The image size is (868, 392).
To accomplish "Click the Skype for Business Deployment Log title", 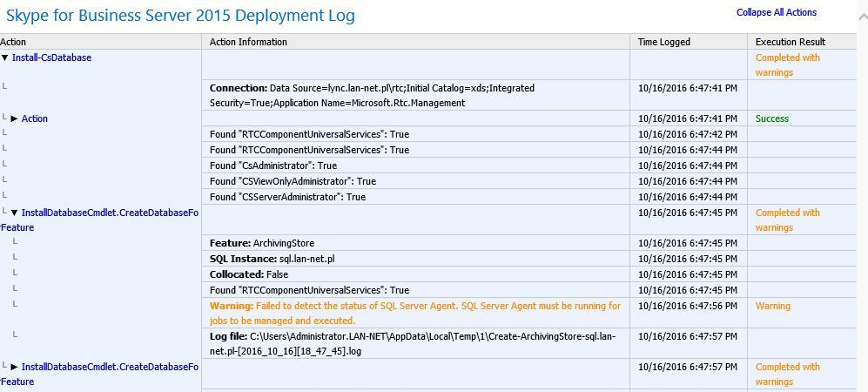I will pos(180,15).
